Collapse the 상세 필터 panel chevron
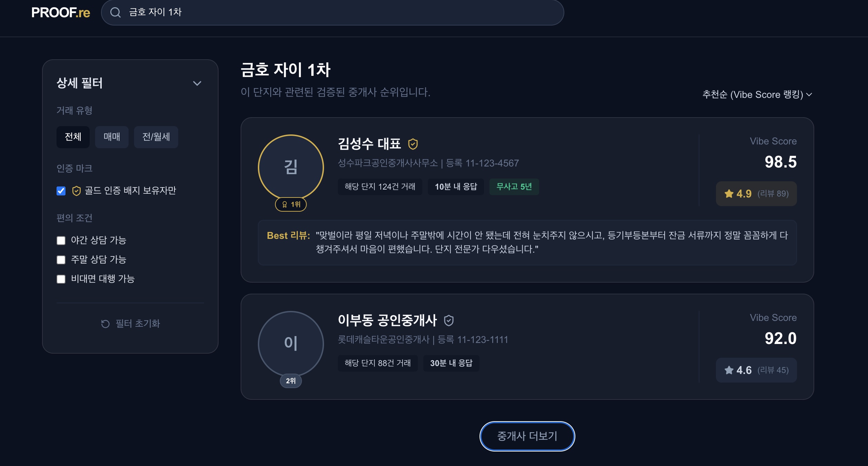This screenshot has width=868, height=466. (197, 83)
